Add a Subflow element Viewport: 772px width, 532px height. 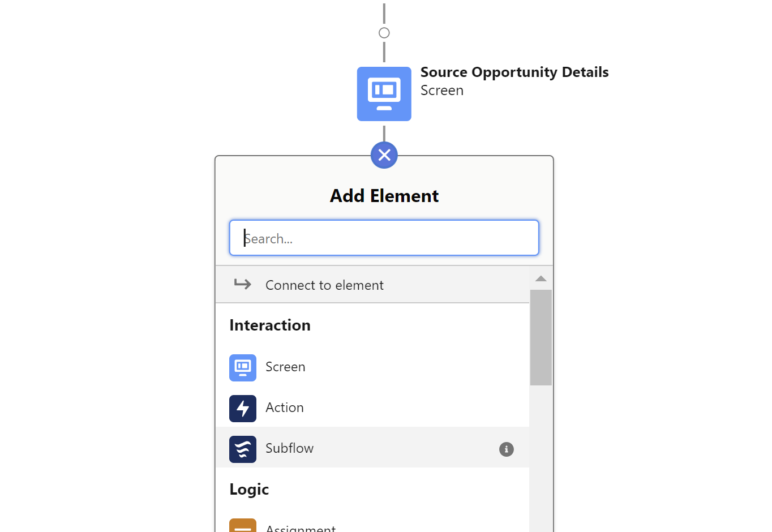[372, 448]
